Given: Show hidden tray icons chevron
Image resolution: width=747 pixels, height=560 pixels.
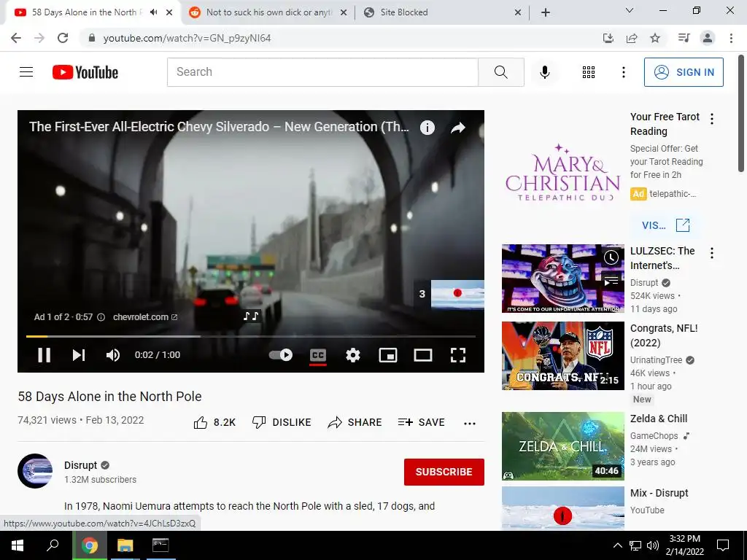Looking at the screenshot, I should coord(617,545).
